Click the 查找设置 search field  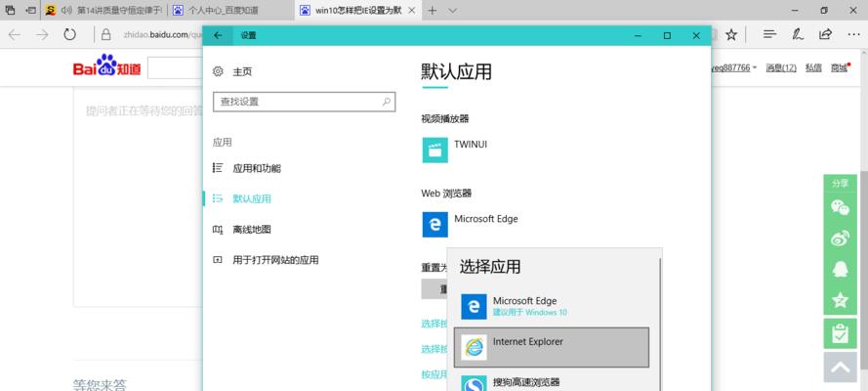(304, 102)
